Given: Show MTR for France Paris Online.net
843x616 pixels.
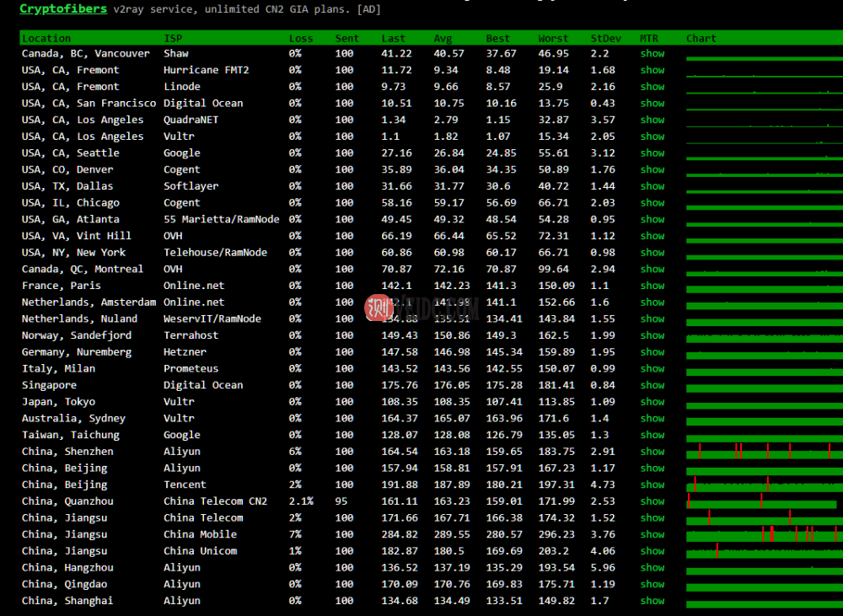Looking at the screenshot, I should pyautogui.click(x=652, y=286).
